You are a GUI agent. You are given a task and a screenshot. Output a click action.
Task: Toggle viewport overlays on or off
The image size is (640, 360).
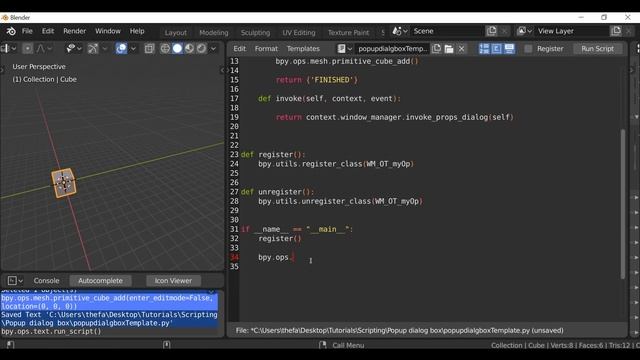[121, 49]
